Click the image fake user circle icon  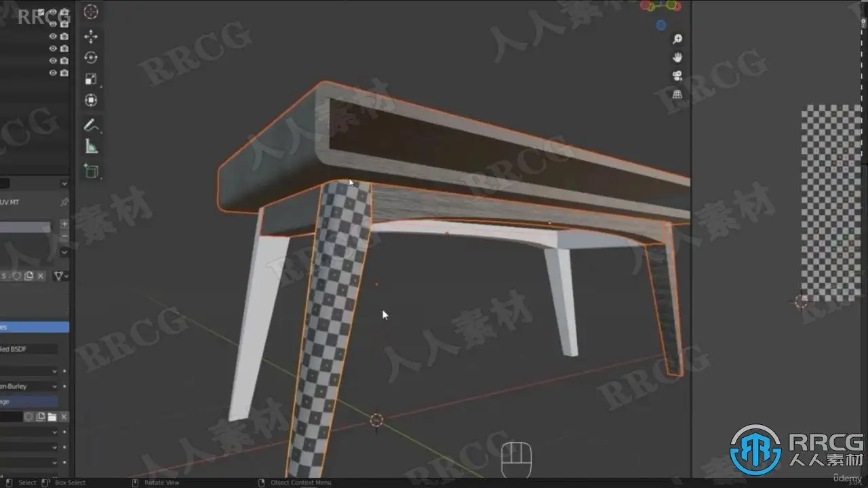28,417
